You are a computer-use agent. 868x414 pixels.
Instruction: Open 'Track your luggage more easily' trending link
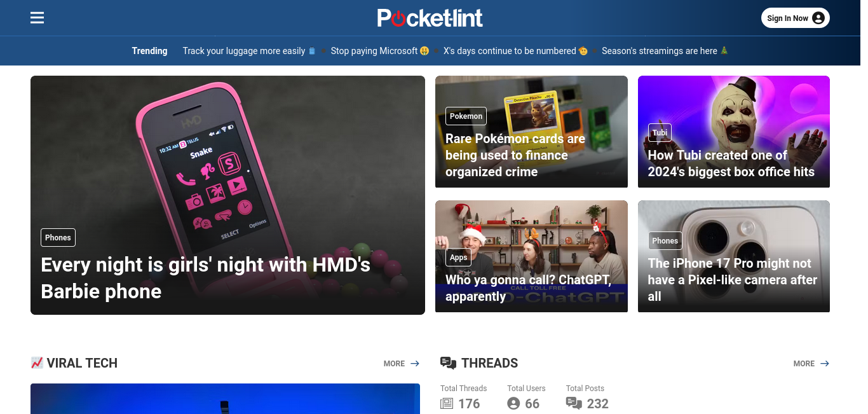coord(249,51)
